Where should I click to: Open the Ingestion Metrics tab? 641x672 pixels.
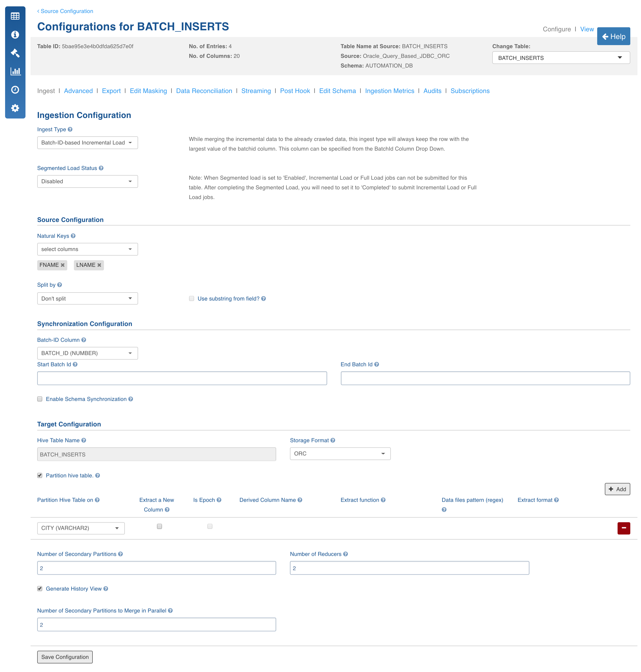(390, 90)
